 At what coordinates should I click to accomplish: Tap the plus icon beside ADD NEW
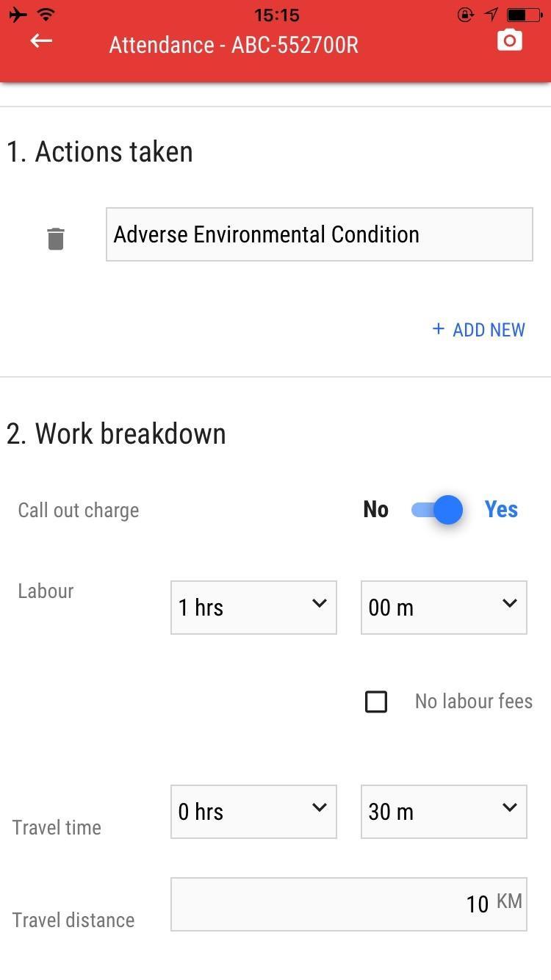(x=439, y=329)
